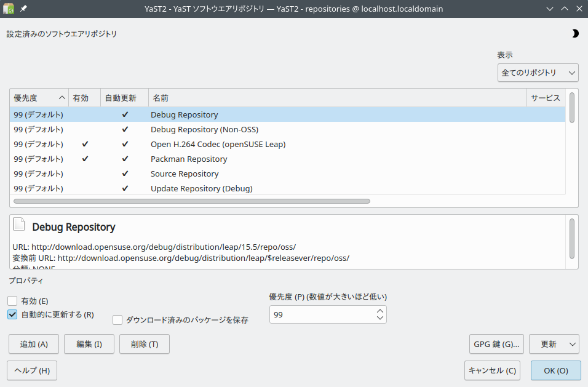Click the repository list horizontal scrollbar
This screenshot has width=588, height=387.
192,201
